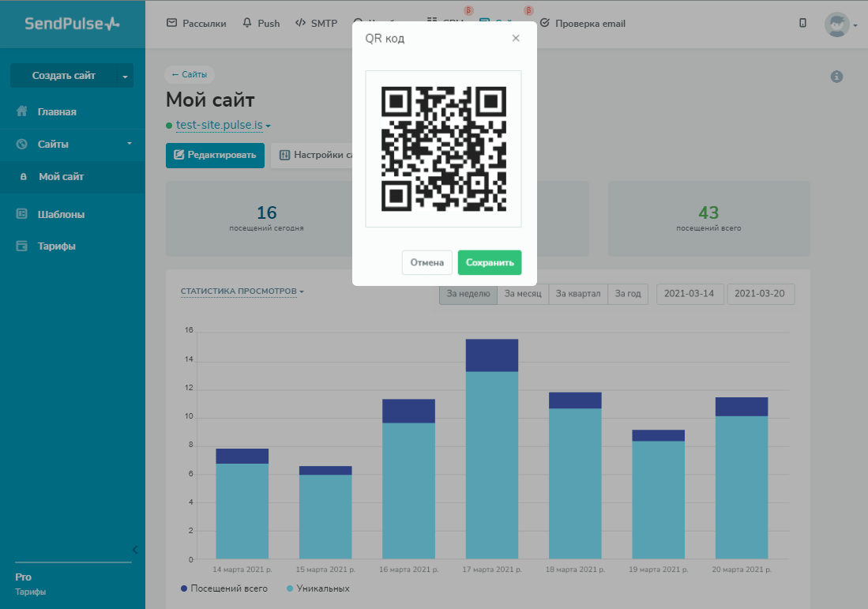868x609 pixels.
Task: Click the 14 марта 2021 bar
Action: pos(242,504)
